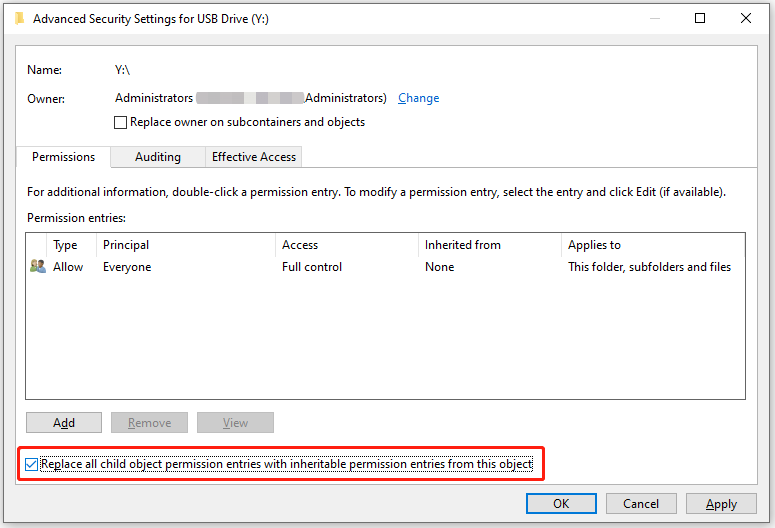This screenshot has height=528, width=775.
Task: Click the folder icon in title bar
Action: pos(20,18)
